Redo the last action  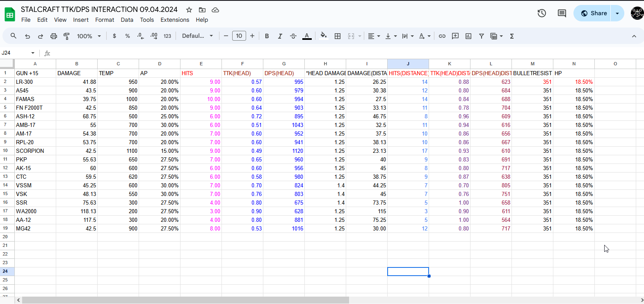[x=41, y=36]
